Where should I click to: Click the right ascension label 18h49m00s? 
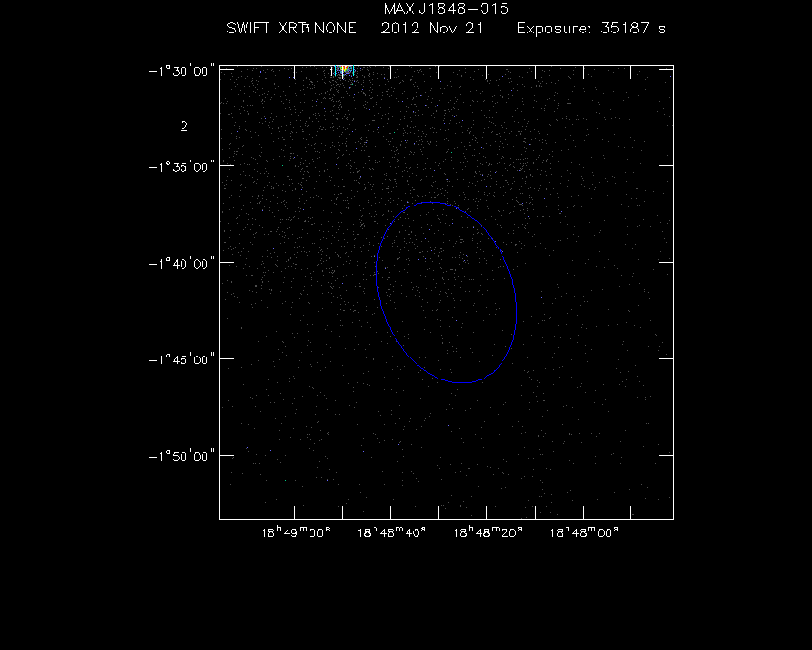coord(295,532)
